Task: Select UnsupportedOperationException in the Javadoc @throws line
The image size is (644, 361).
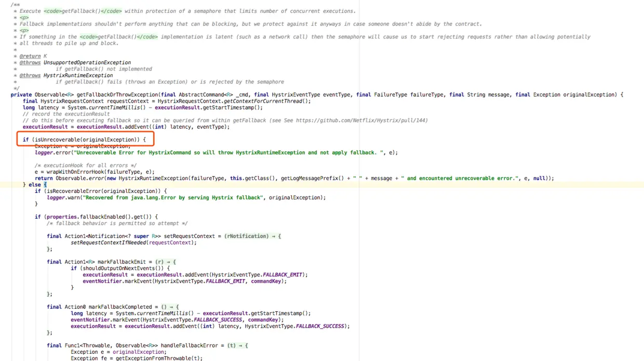Action: 87,62
